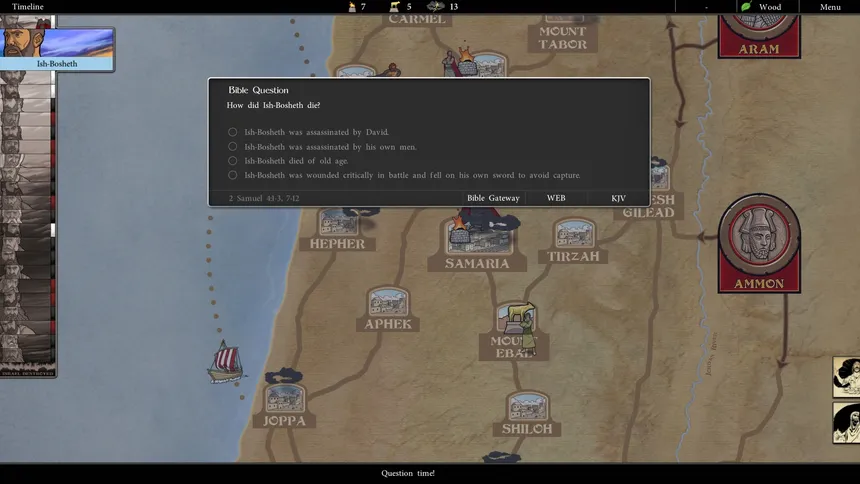Screen dimensions: 860x484
Task: Click the Question time! status message
Action: tap(408, 473)
